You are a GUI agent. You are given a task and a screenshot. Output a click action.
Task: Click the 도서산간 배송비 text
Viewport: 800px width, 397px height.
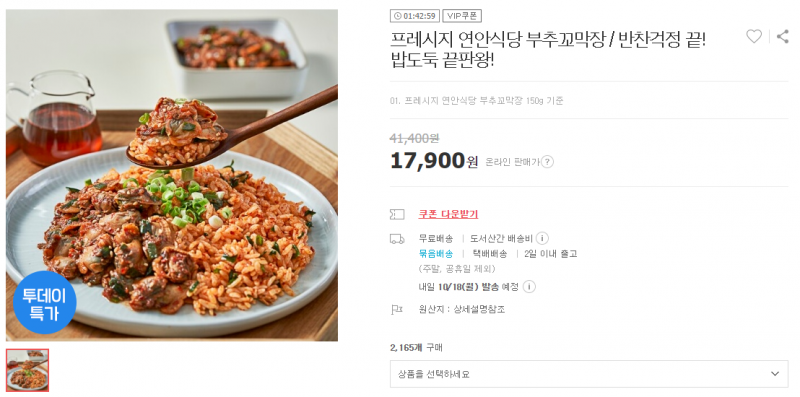tap(501, 238)
